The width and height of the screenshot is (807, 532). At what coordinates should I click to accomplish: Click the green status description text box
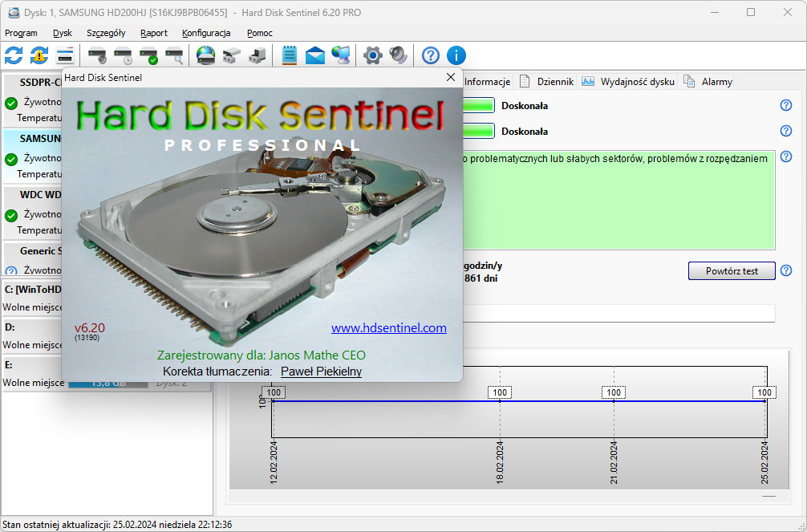pos(619,201)
